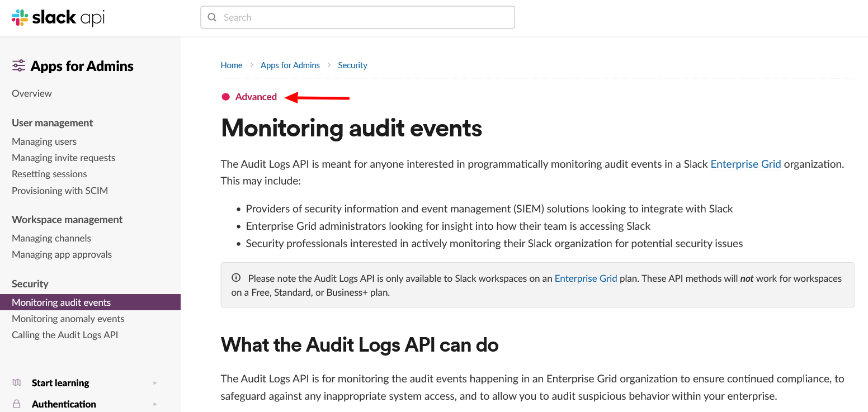Click the Authentication lock icon

(x=17, y=404)
